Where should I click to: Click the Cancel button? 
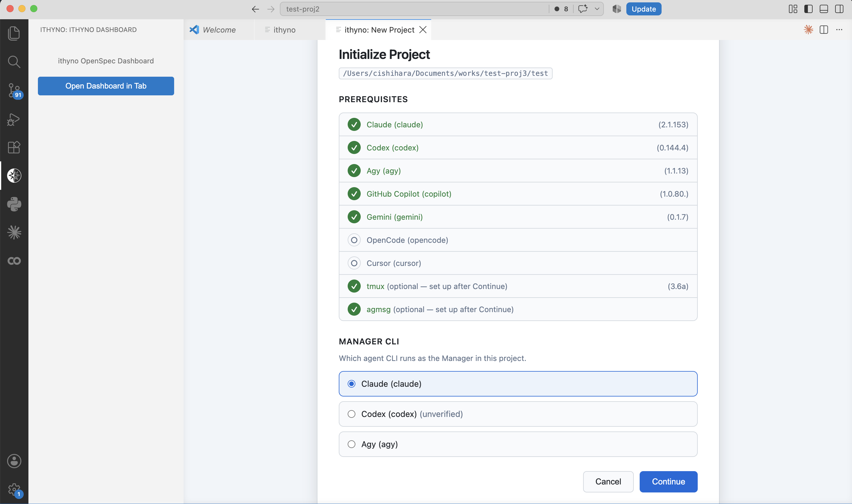click(x=608, y=481)
